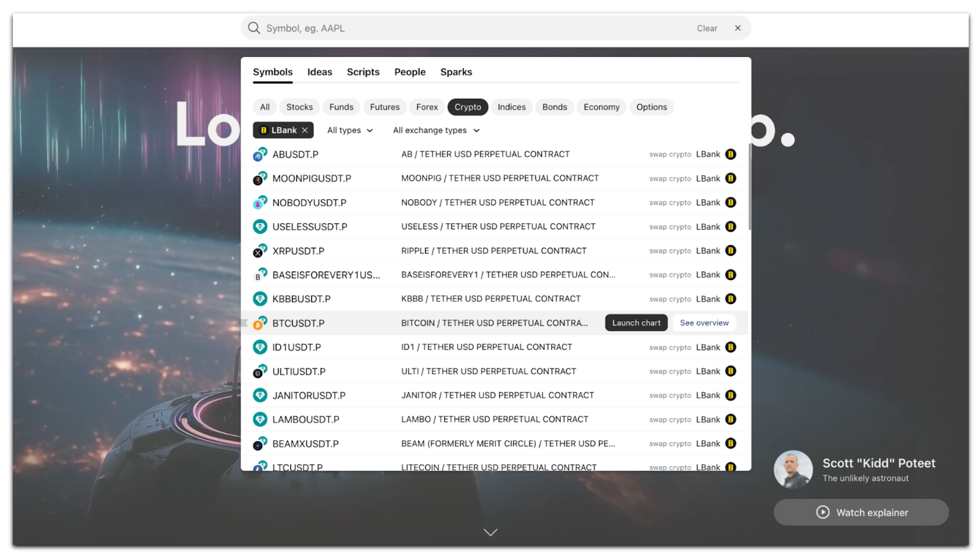
Task: Filter results by Stocks
Action: coord(300,107)
